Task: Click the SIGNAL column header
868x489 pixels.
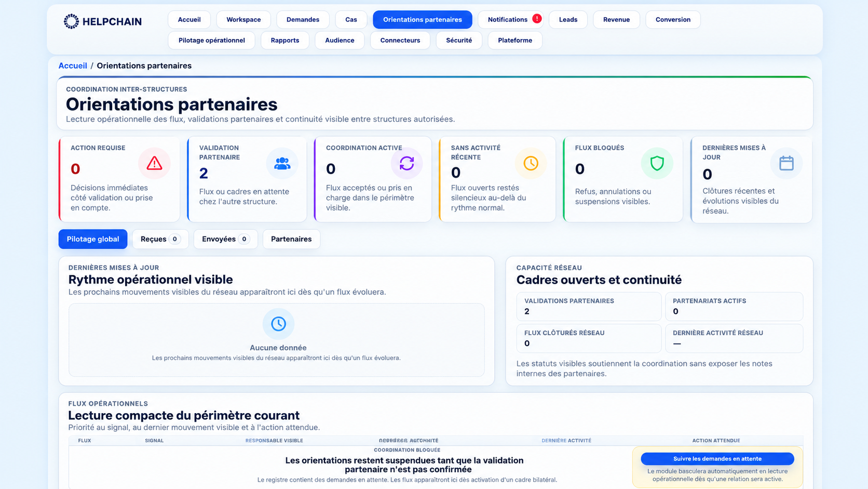Action: (x=154, y=441)
